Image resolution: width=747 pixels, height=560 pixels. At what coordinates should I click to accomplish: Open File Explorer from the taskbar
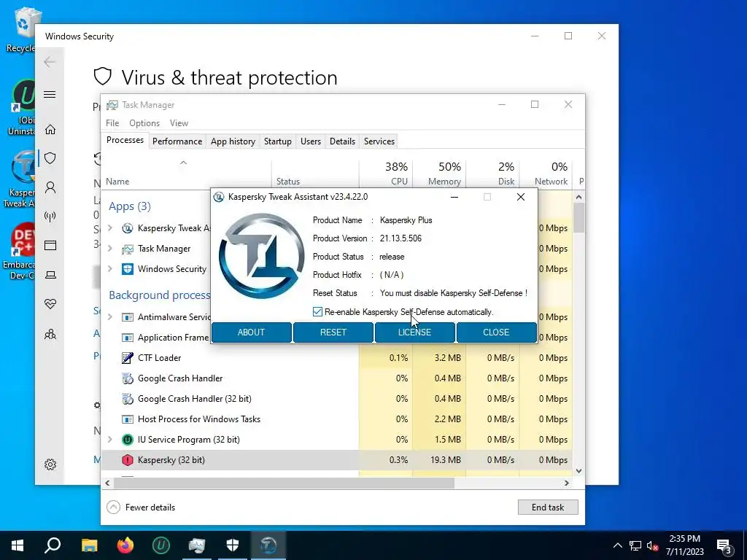89,545
